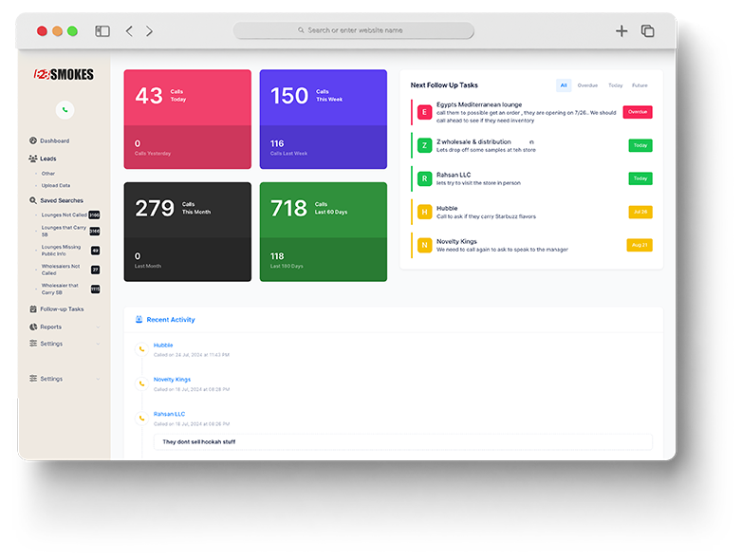Switch to the Overdue filter tab
Screen dimensions: 742x560
(x=587, y=85)
